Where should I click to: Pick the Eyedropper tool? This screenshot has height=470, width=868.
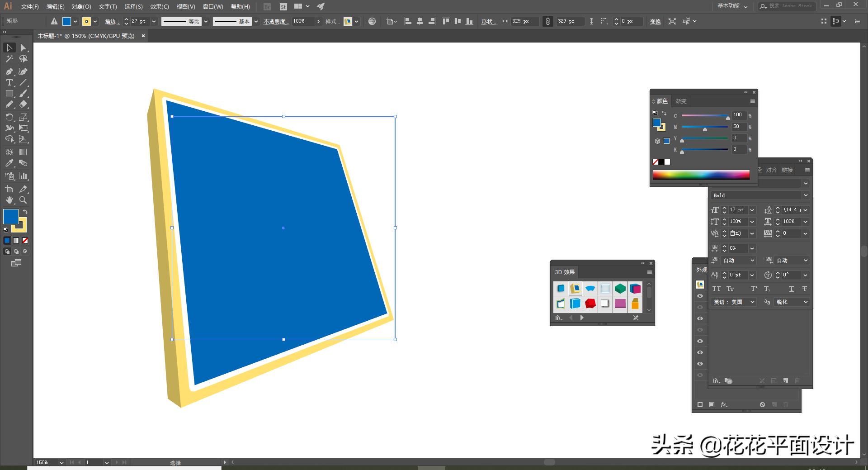click(9, 163)
